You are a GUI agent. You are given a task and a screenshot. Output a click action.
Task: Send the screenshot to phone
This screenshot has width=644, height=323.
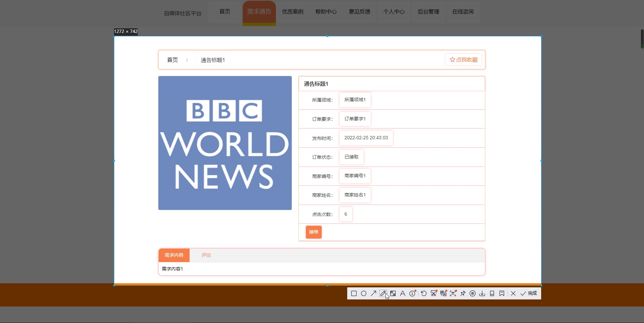point(492,293)
